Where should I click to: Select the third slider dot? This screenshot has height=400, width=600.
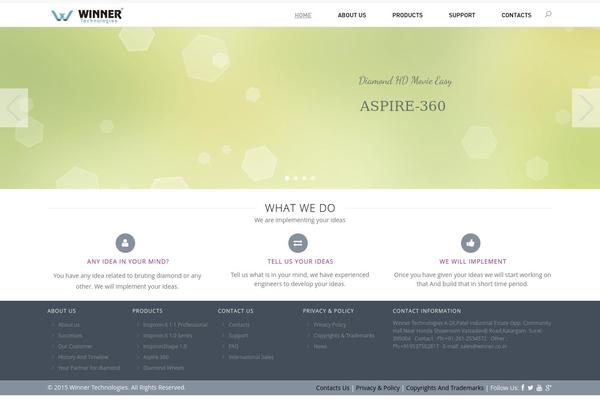304,178
